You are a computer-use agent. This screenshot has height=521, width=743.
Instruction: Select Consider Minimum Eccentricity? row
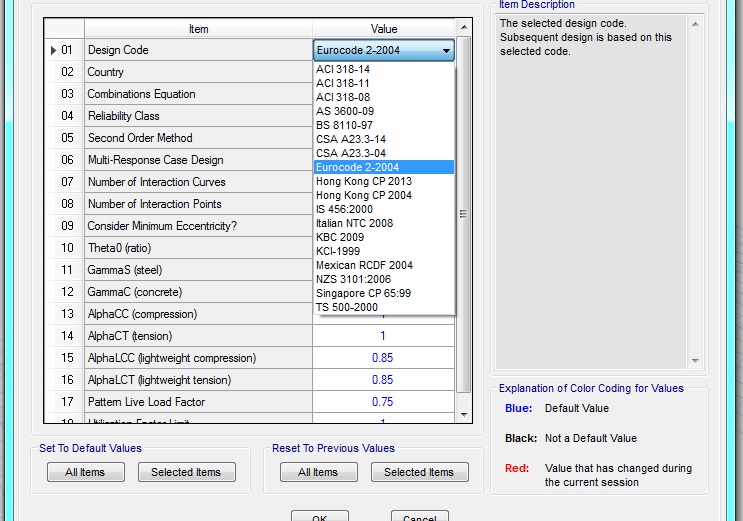(199, 226)
